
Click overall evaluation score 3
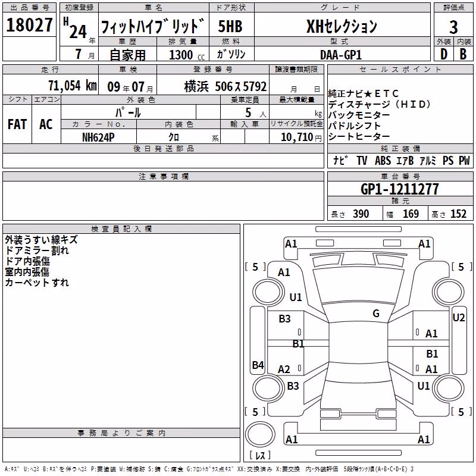point(453,27)
